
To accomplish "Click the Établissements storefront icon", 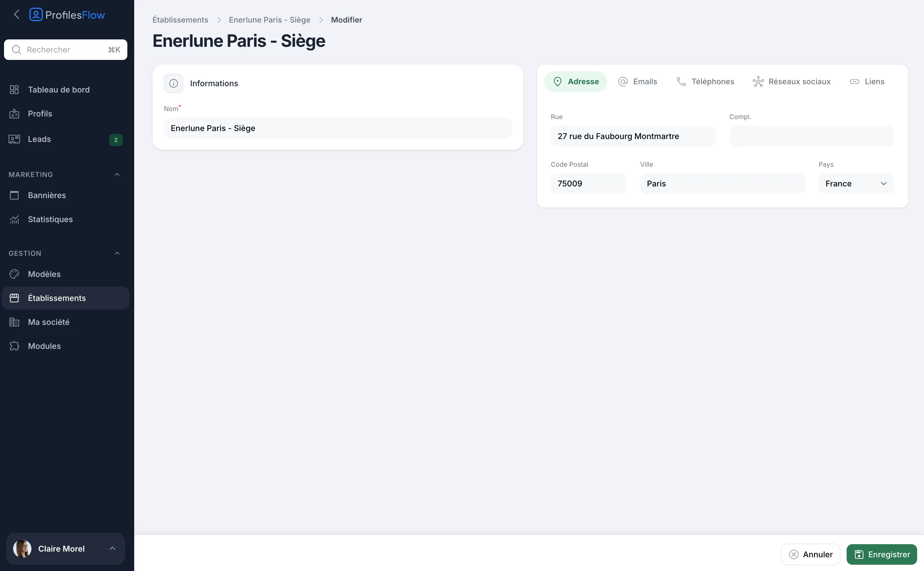I will coord(14,298).
